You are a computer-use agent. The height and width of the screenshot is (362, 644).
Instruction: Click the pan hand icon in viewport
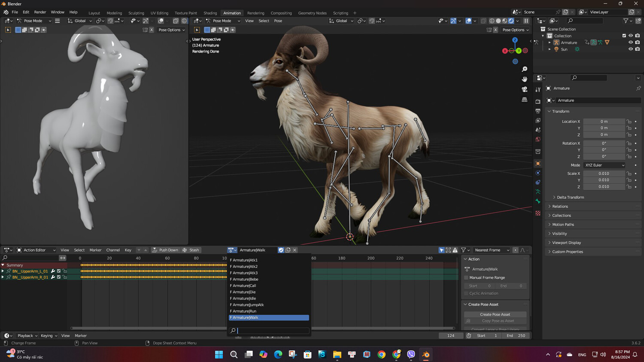pyautogui.click(x=524, y=79)
